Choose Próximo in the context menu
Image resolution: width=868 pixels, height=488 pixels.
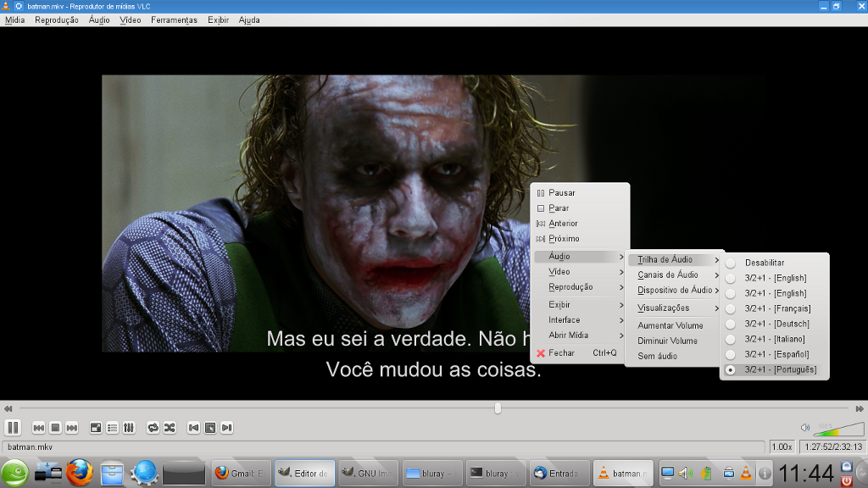click(580, 239)
